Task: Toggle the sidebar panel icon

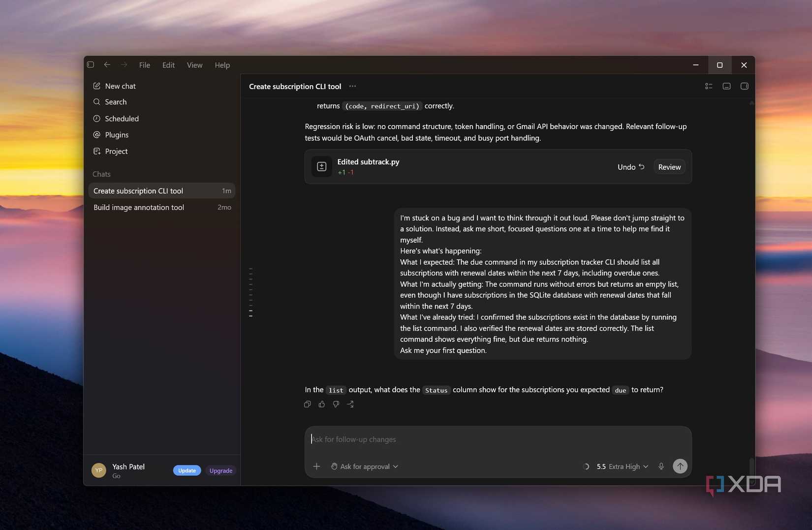Action: [91, 65]
